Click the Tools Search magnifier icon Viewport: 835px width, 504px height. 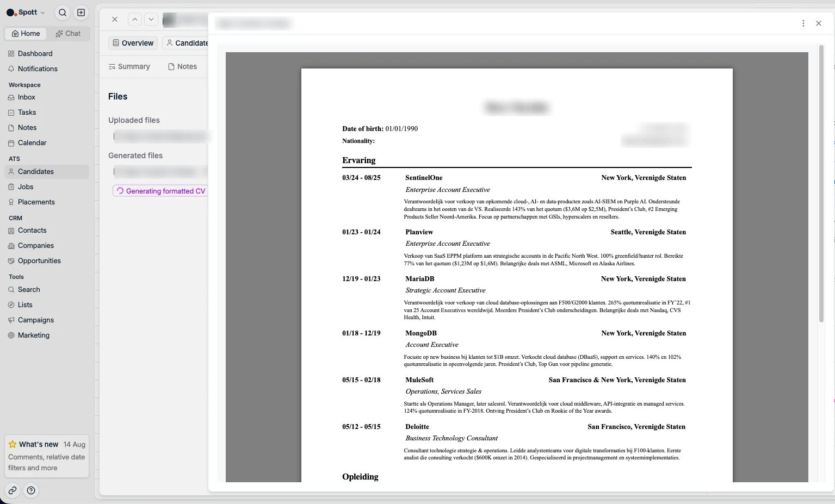pyautogui.click(x=11, y=290)
